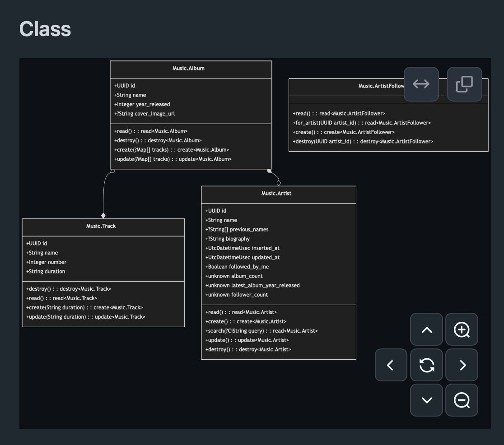Image resolution: width=504 pixels, height=445 pixels.
Task: Click the search(?CiString query) method in Artist
Action: coord(261,331)
